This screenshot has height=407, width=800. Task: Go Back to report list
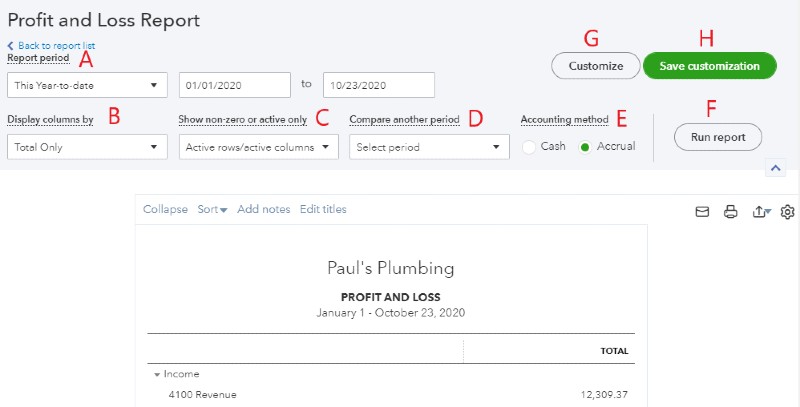pyautogui.click(x=56, y=46)
